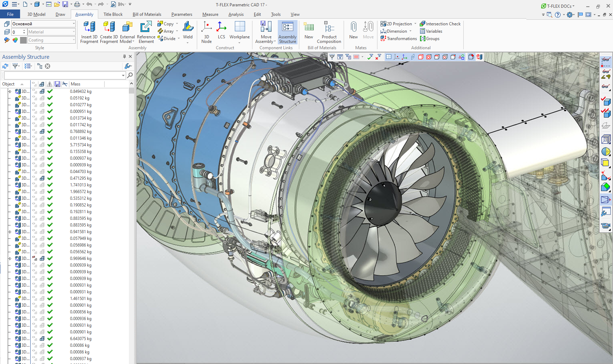This screenshot has height=364, width=613.
Task: Open the Variables editor
Action: pyautogui.click(x=431, y=31)
